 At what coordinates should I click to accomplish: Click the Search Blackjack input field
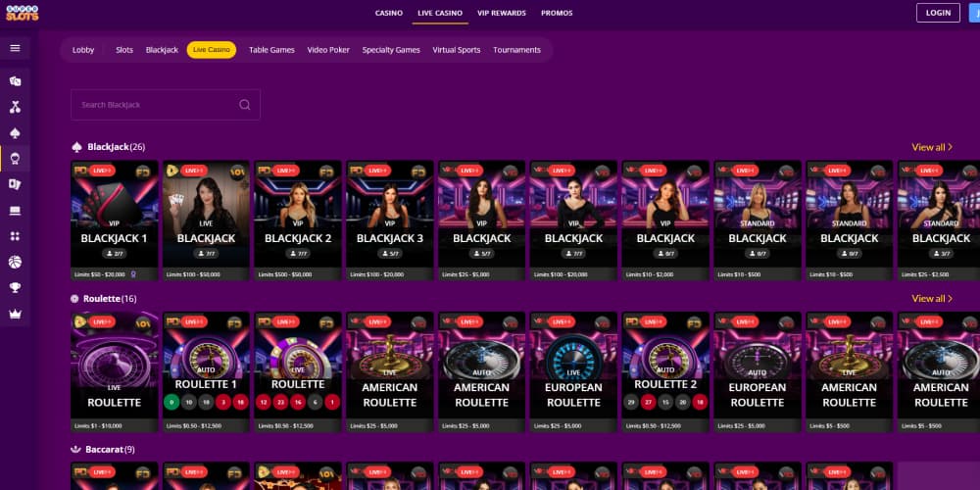pyautogui.click(x=166, y=105)
